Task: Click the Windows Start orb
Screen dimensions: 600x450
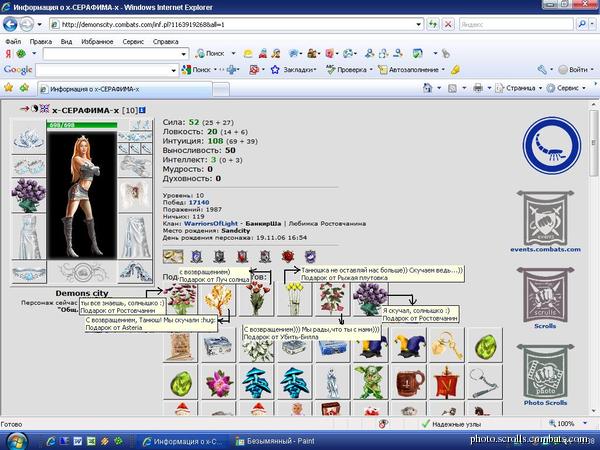Action: coord(16,441)
